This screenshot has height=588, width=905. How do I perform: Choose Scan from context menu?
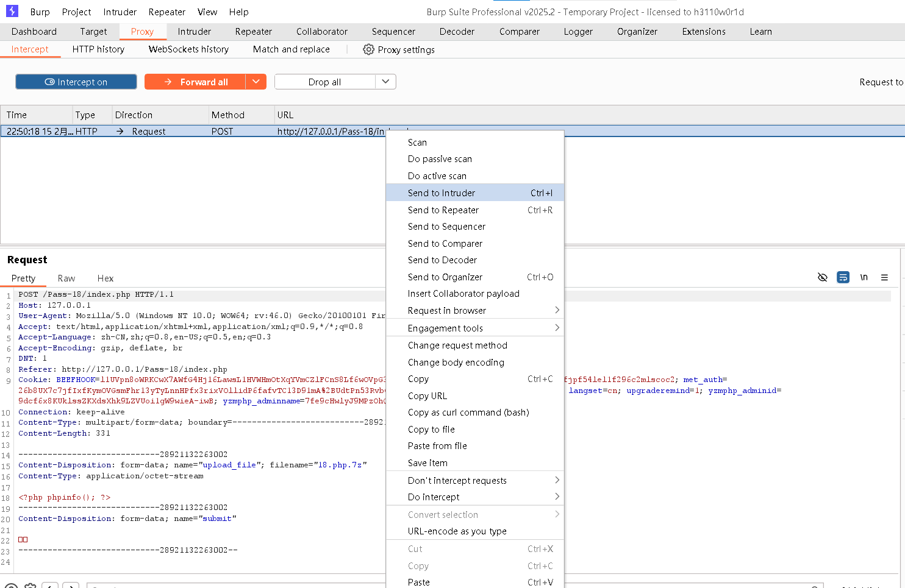click(475, 143)
